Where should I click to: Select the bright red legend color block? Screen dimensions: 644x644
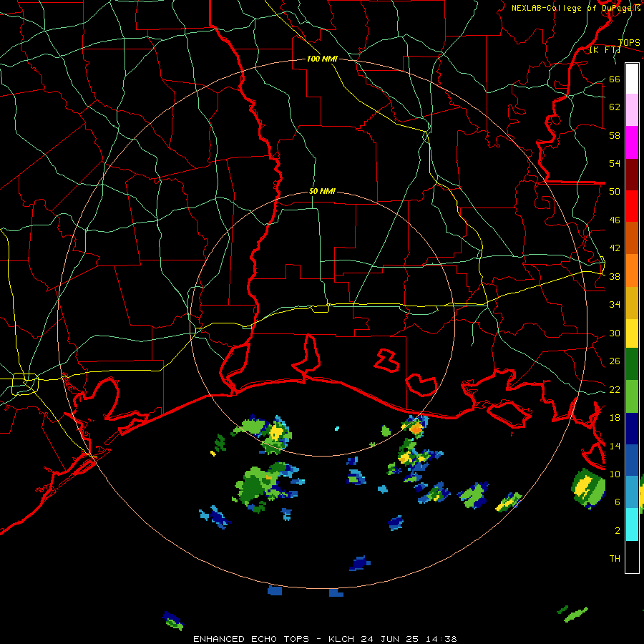pyautogui.click(x=632, y=206)
